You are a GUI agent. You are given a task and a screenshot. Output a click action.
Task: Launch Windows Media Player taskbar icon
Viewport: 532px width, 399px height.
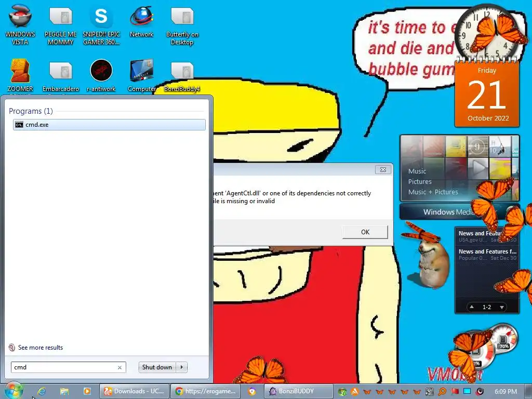coord(87,391)
